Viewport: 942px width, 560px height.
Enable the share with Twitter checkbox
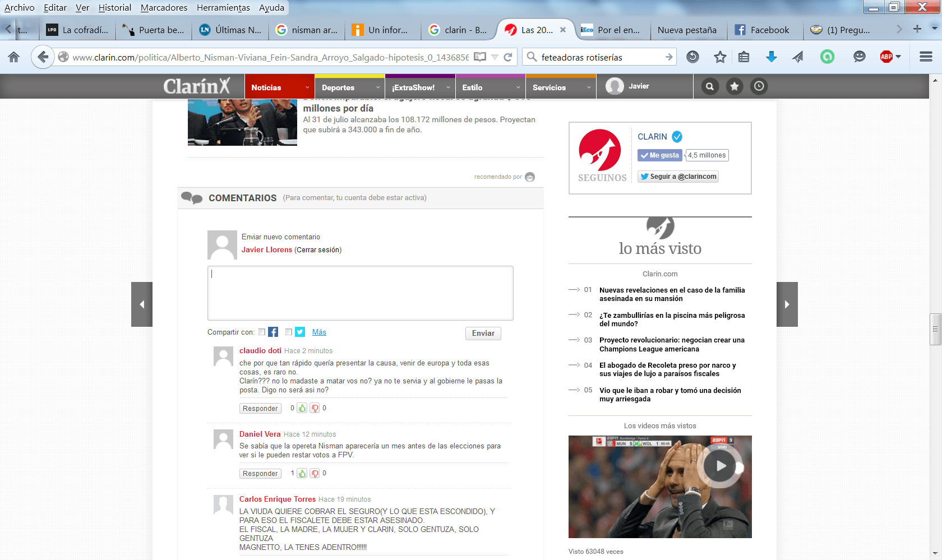288,332
